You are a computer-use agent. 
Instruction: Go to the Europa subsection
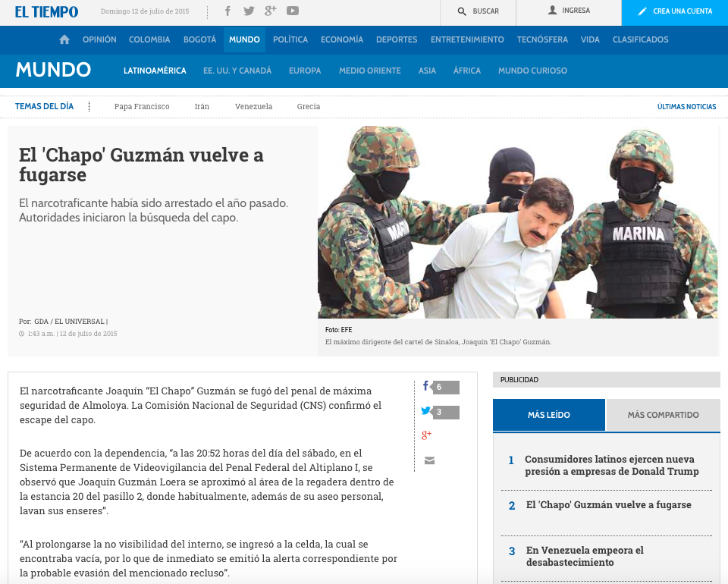pyautogui.click(x=305, y=71)
